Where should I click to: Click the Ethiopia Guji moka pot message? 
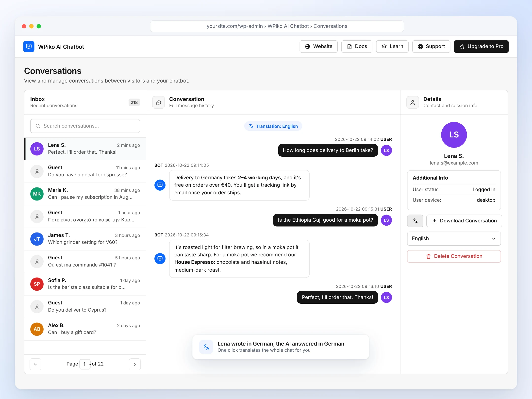(x=325, y=220)
